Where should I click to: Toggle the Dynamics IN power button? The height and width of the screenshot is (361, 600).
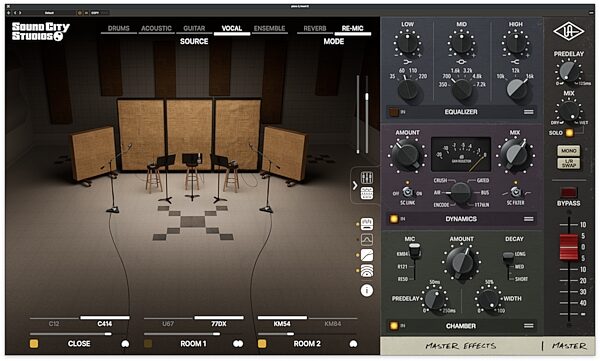(x=393, y=219)
